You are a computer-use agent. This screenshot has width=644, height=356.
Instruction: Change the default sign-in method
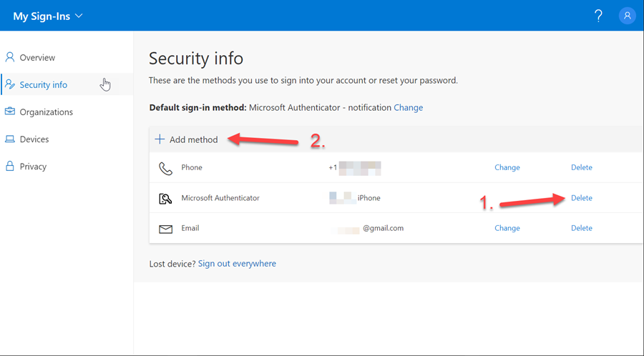(x=408, y=107)
